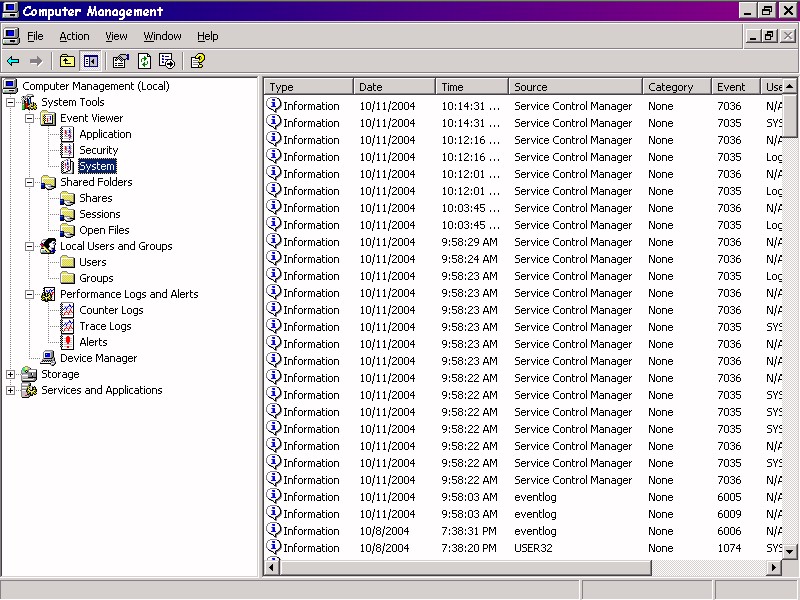800x600 pixels.
Task: Sort events by Category column header
Action: point(677,87)
